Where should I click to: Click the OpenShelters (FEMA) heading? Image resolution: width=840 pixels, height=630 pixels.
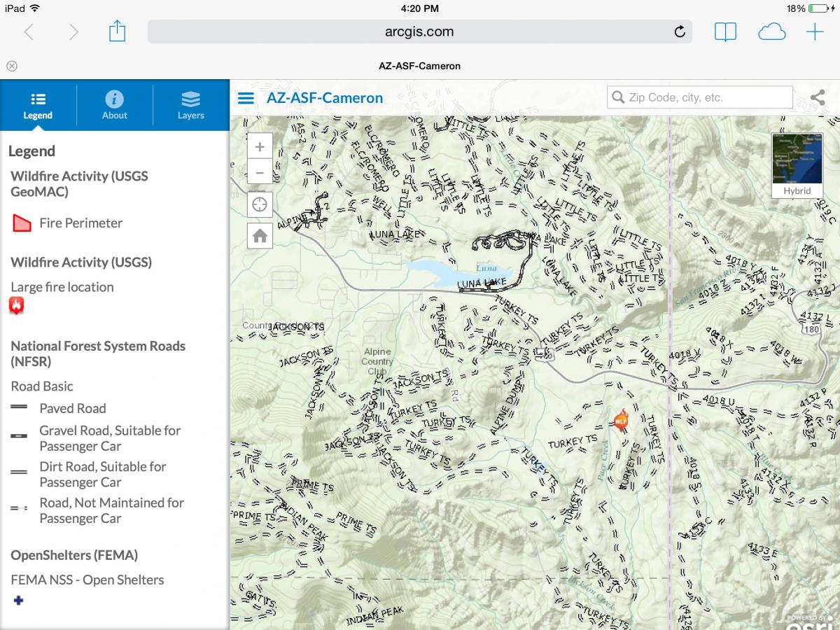74,555
